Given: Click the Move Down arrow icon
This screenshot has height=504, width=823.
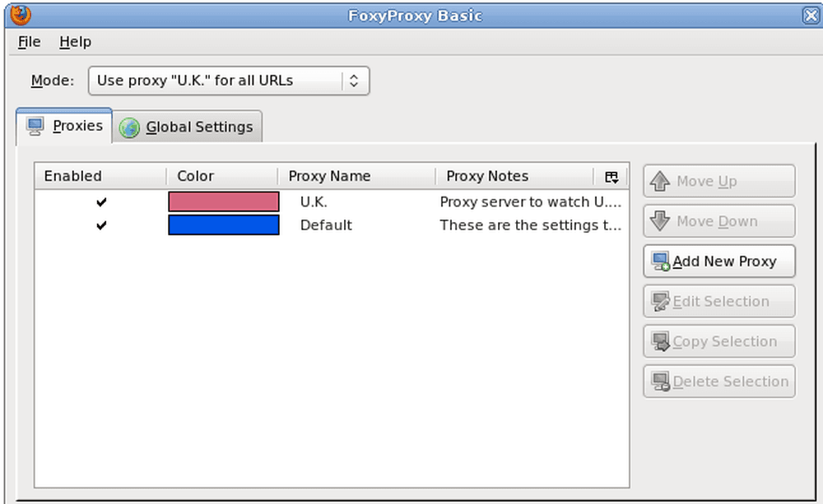Looking at the screenshot, I should click(660, 221).
